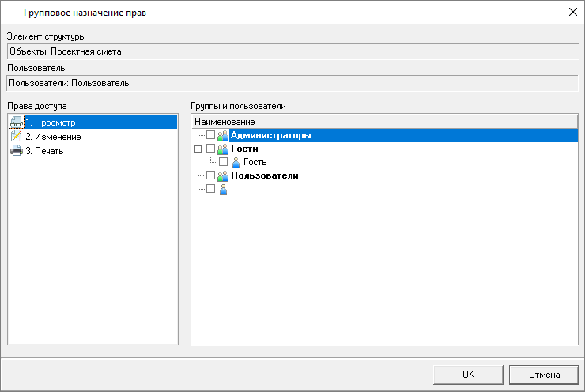This screenshot has height=392, width=585.
Task: Click the Гость user icon
Action: tap(236, 162)
